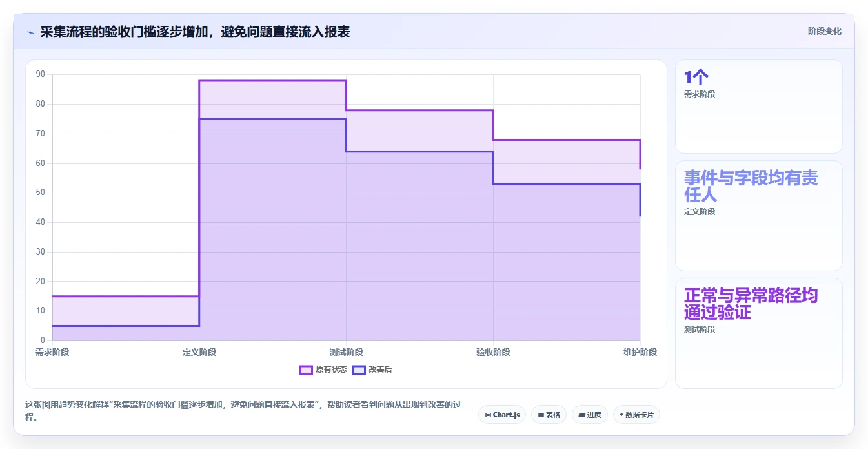Click the 验收阶段 x-axis label
This screenshot has width=868, height=449.
coord(494,352)
